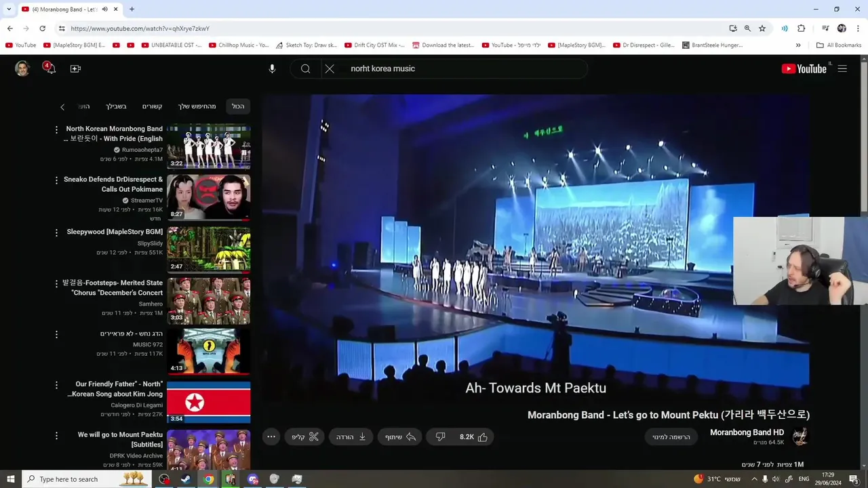Click the Windows taskbar search box
Image resolution: width=868 pixels, height=488 pixels.
click(87, 479)
